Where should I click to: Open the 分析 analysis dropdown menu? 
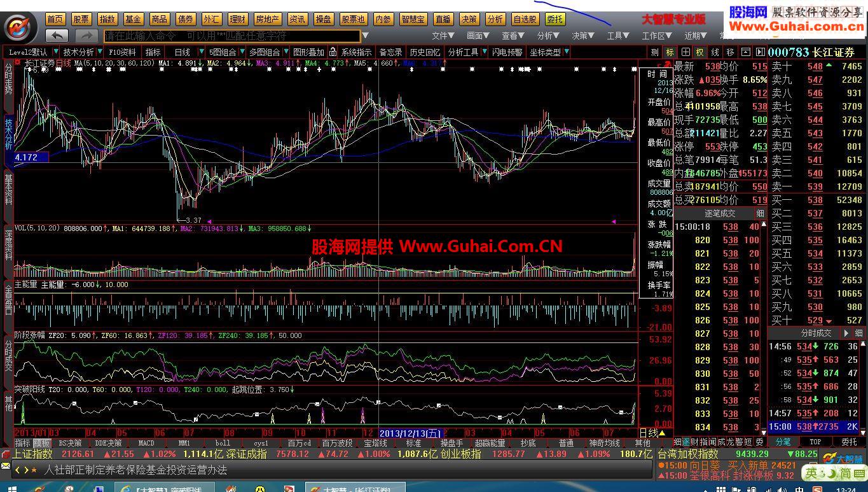click(x=548, y=36)
